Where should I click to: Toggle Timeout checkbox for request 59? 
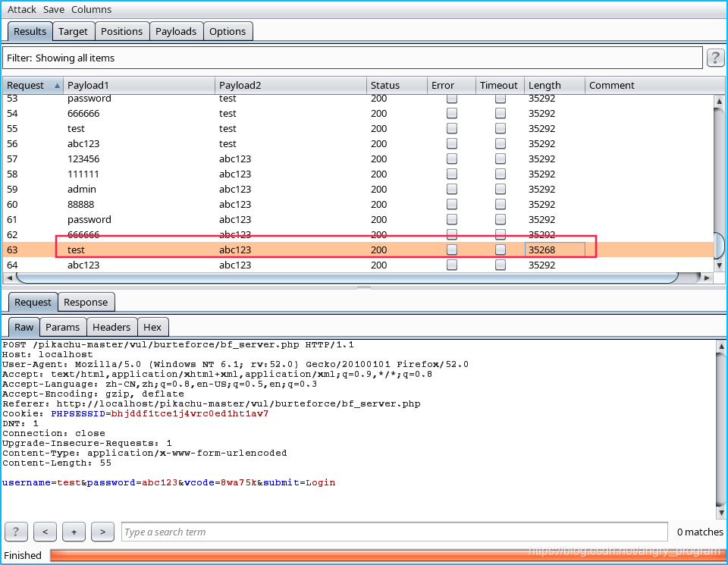click(x=500, y=189)
